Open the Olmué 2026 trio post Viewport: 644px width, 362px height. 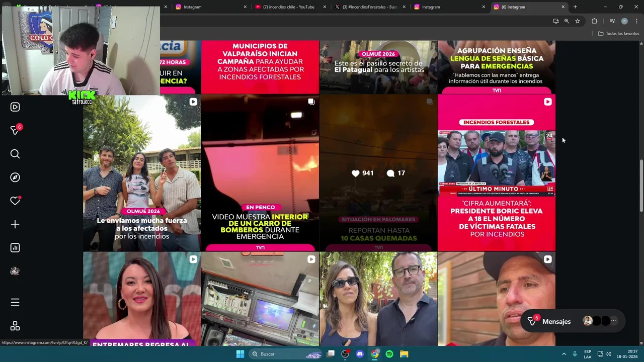click(x=142, y=173)
